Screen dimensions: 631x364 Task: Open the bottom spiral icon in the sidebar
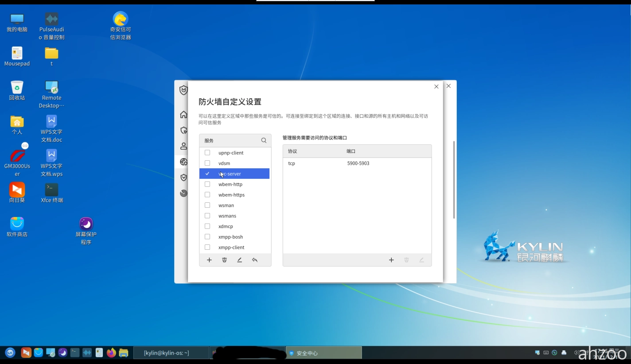(183, 193)
